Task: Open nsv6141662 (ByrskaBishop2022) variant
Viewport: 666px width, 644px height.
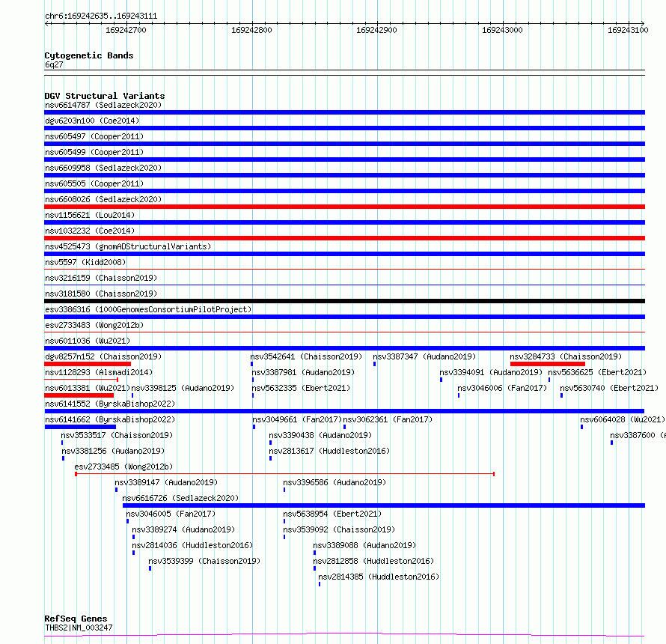Action: [110, 419]
